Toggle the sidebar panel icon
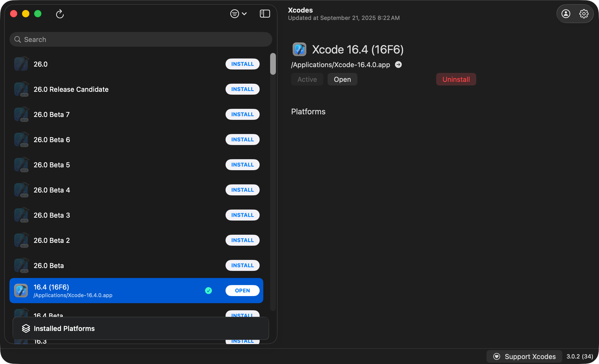The width and height of the screenshot is (599, 364). [265, 14]
